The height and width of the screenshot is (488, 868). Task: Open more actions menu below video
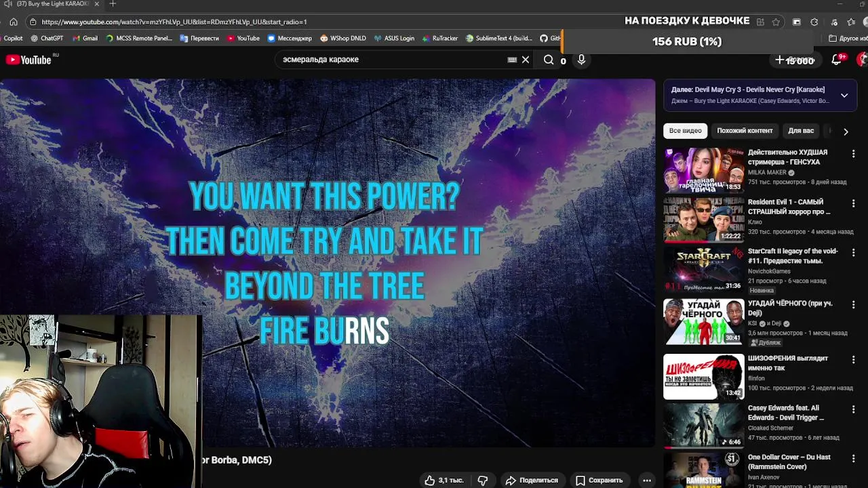pyautogui.click(x=647, y=481)
